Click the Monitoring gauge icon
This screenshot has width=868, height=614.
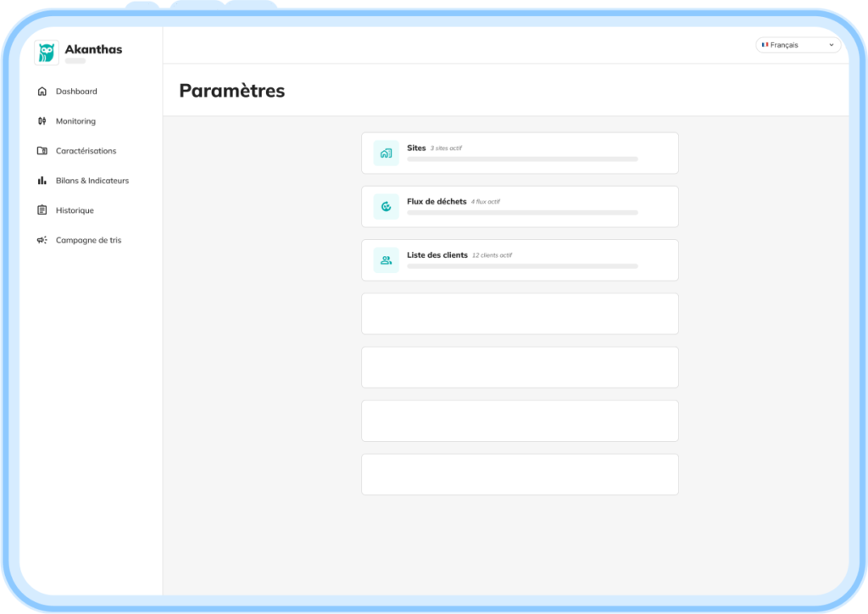(x=42, y=121)
